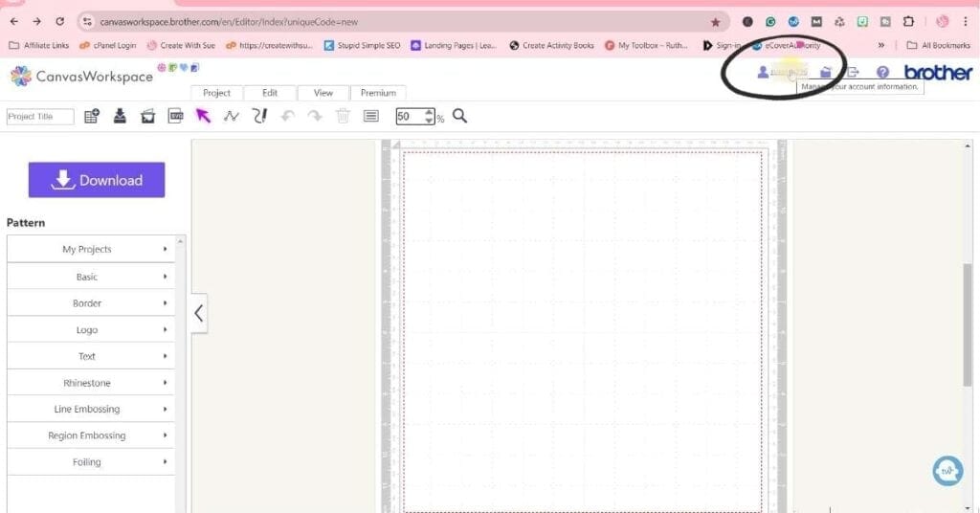980x513 pixels.
Task: Click the Project Title input field
Action: coord(40,116)
